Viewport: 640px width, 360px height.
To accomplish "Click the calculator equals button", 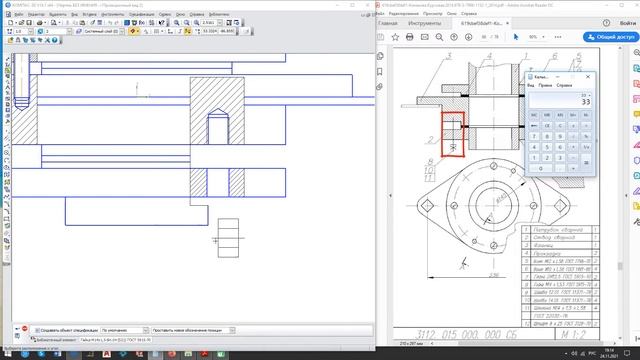I will [x=586, y=162].
